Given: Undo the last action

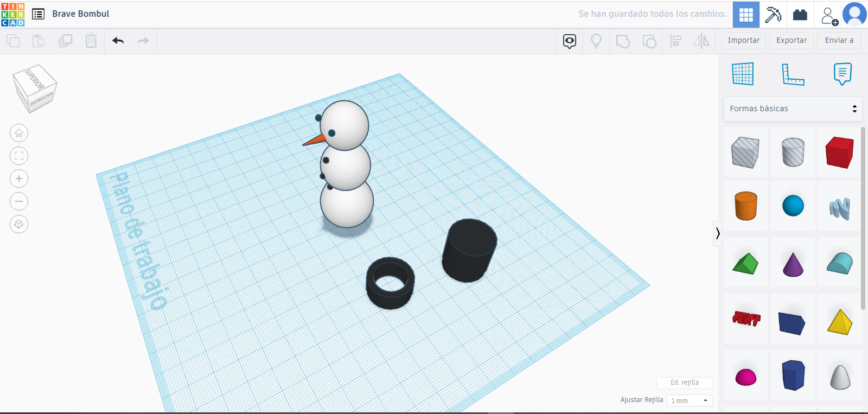Looking at the screenshot, I should click(x=118, y=41).
